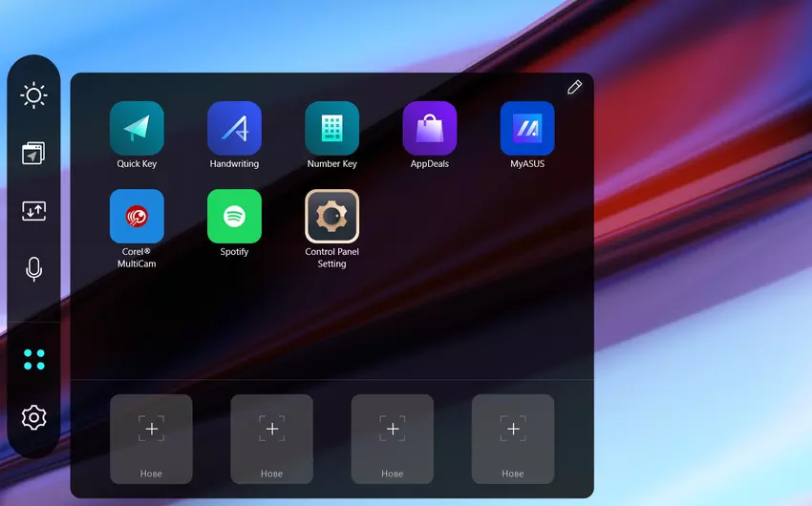Launch Corel MultiCam
The image size is (812, 506).
[137, 217]
